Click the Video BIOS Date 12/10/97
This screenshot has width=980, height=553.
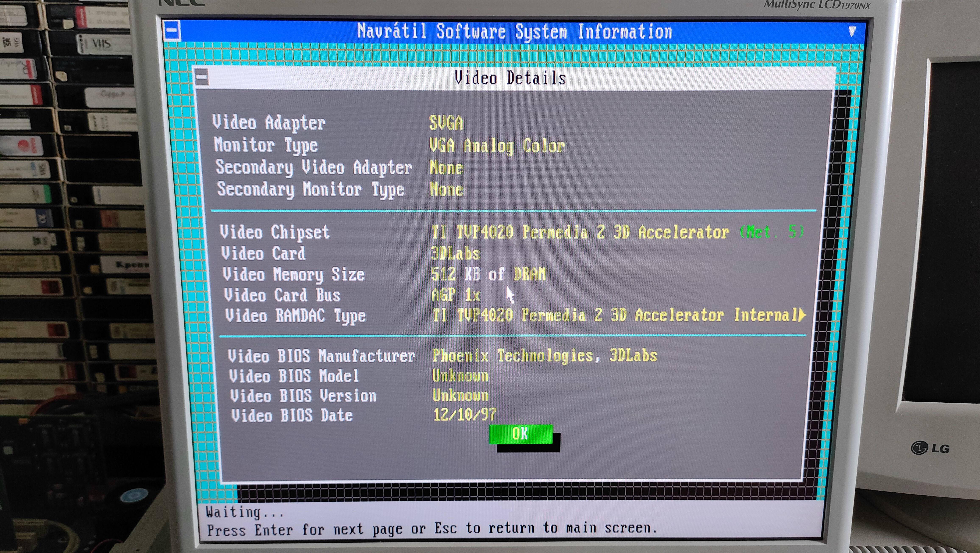(465, 415)
